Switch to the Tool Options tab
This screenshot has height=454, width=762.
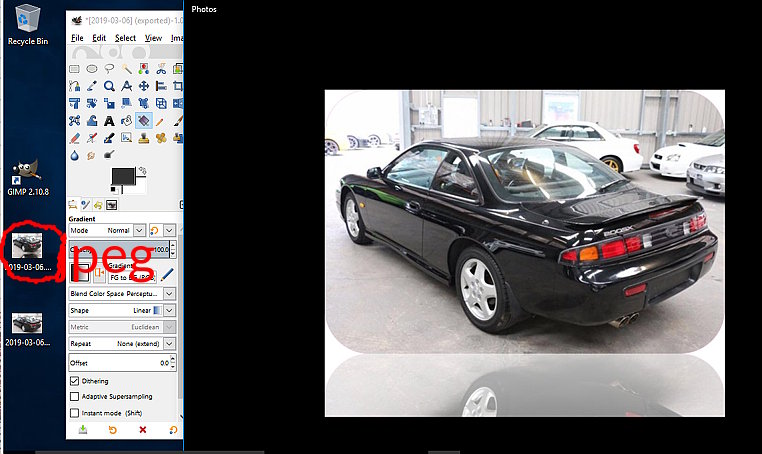(x=73, y=205)
